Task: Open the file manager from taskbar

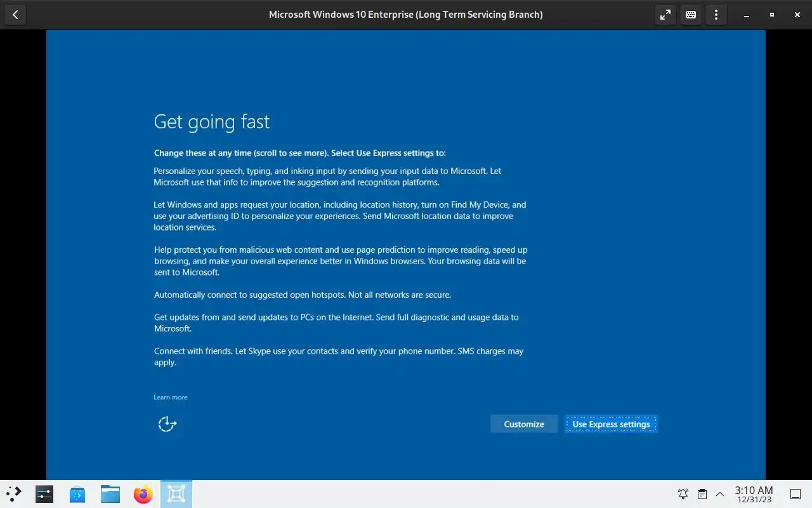Action: pyautogui.click(x=110, y=494)
